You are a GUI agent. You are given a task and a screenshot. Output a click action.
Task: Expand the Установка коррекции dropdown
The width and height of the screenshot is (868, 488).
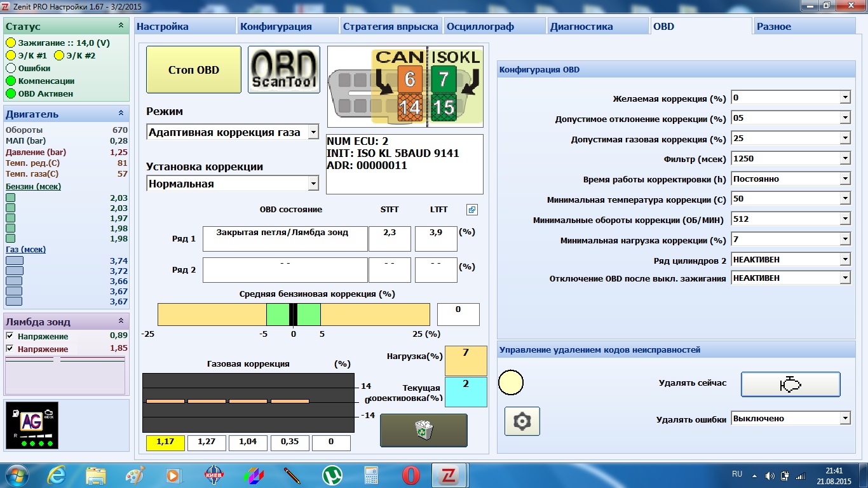313,184
